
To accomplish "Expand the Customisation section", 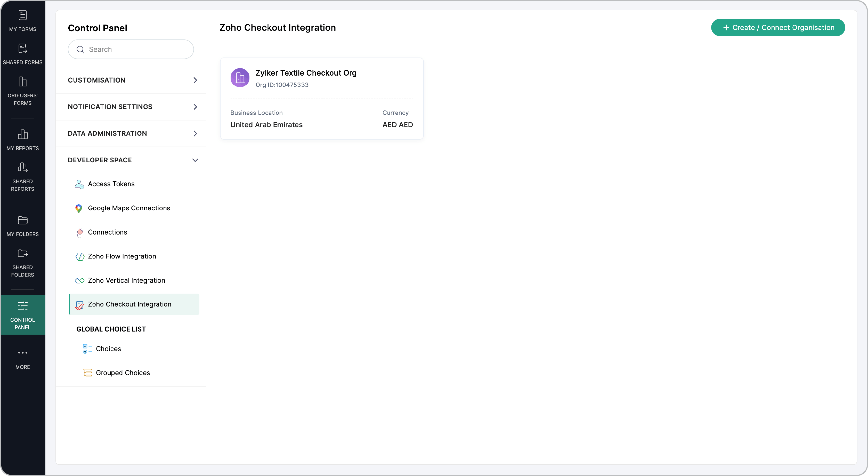I will [x=131, y=80].
